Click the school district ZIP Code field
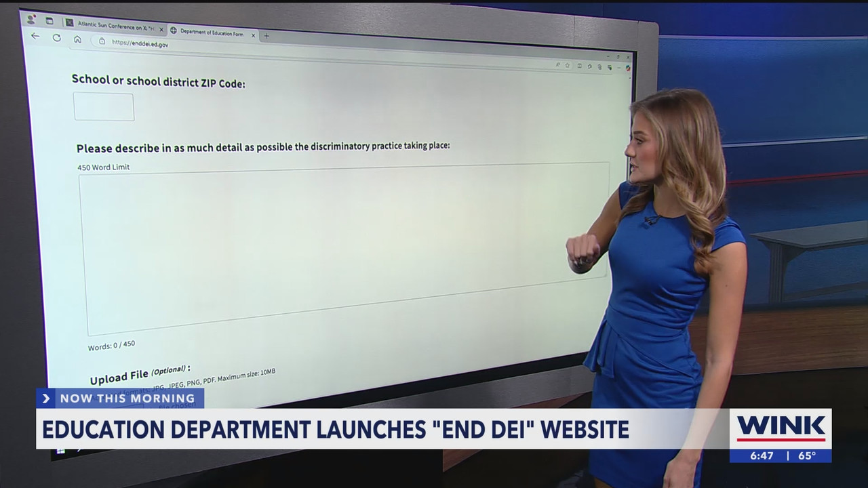Screen dimensions: 868x488 click(104, 107)
